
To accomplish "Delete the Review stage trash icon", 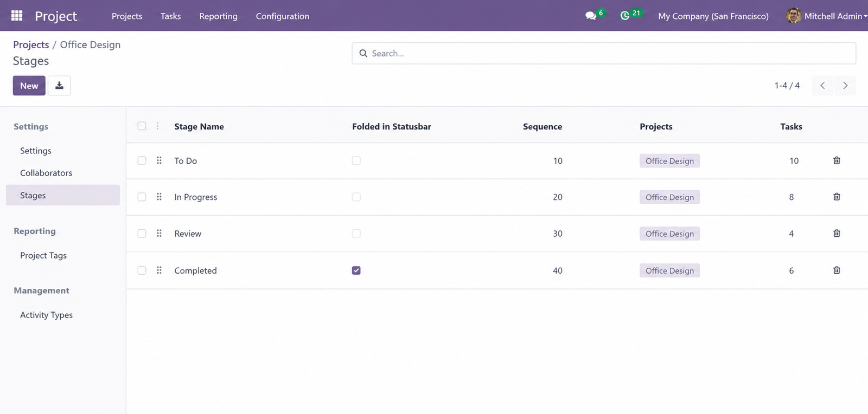I will (837, 233).
